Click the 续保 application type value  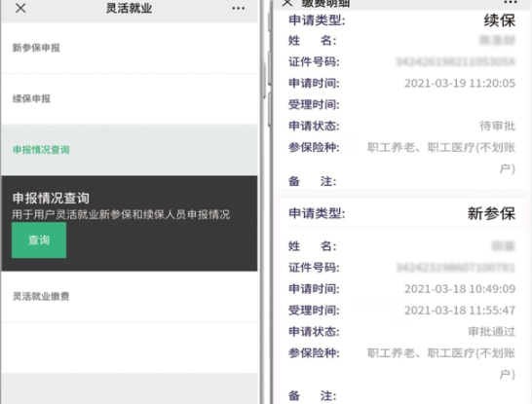(500, 20)
